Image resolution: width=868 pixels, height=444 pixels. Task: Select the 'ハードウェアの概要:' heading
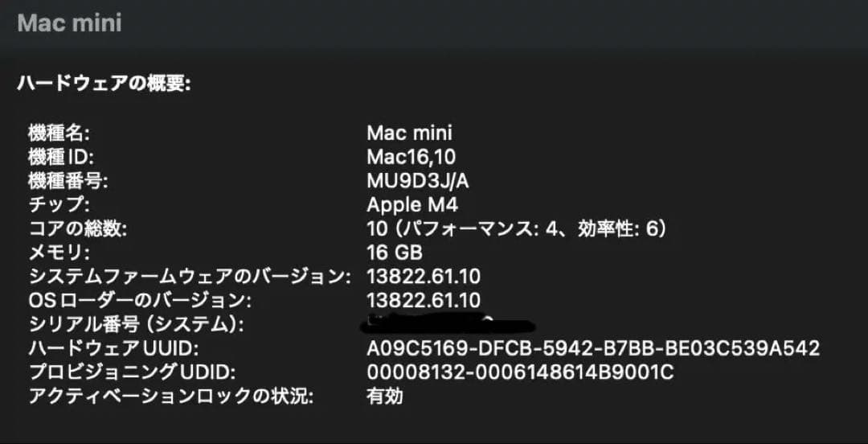(x=104, y=84)
